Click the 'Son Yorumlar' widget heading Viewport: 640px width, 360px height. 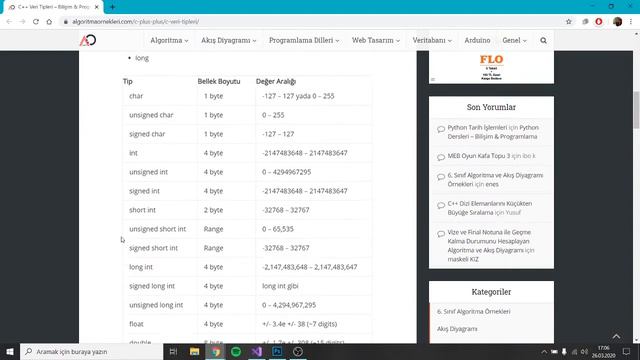(x=491, y=107)
